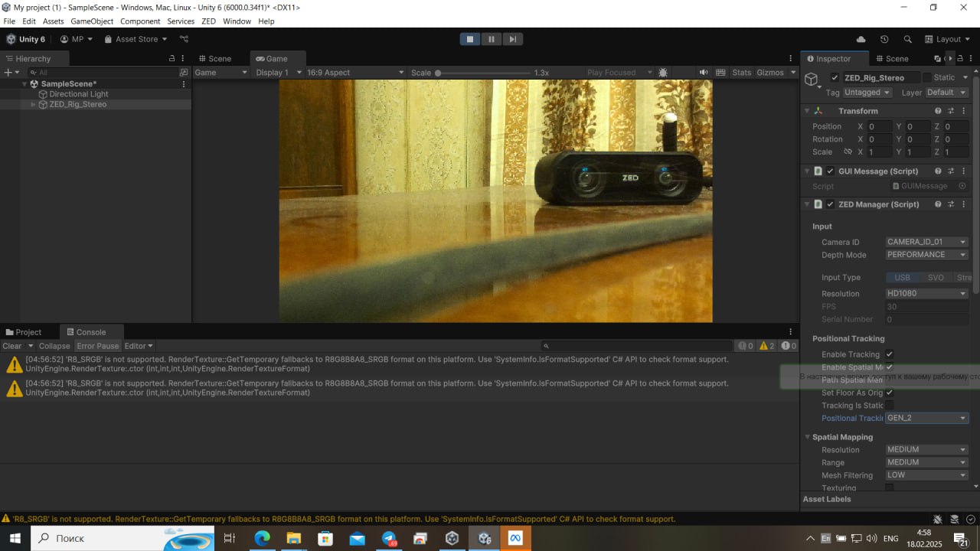The height and width of the screenshot is (551, 980).
Task: Open the ZED menu
Action: click(x=208, y=21)
